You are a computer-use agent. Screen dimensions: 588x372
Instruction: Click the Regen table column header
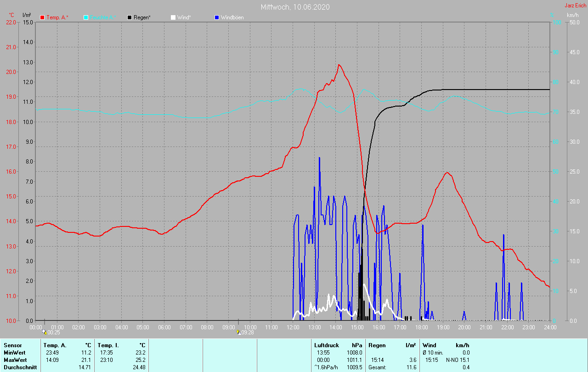click(x=377, y=345)
